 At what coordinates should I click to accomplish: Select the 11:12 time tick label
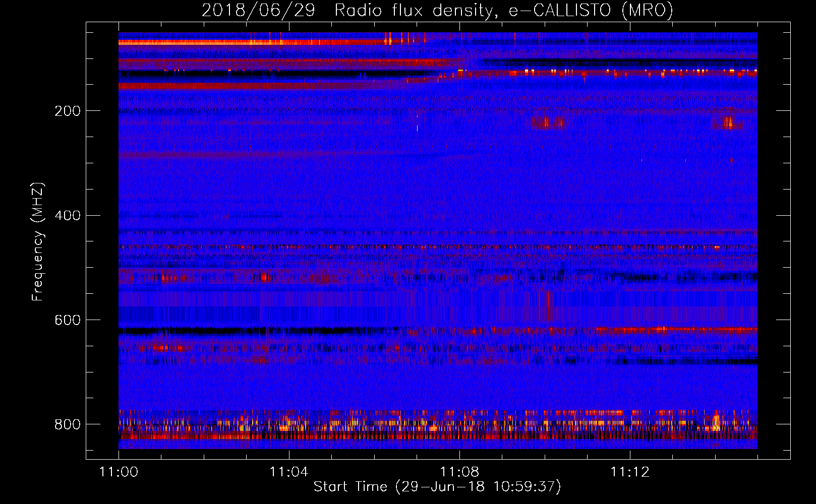click(x=630, y=472)
